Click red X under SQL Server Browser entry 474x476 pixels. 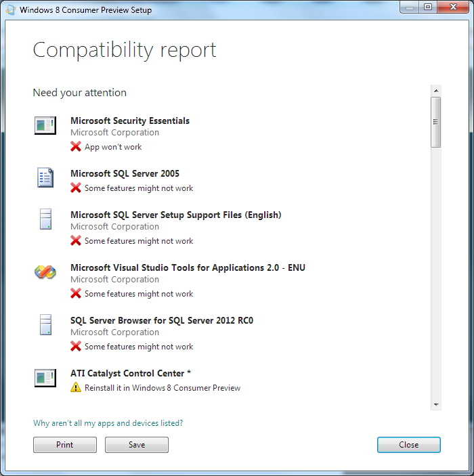(x=76, y=346)
